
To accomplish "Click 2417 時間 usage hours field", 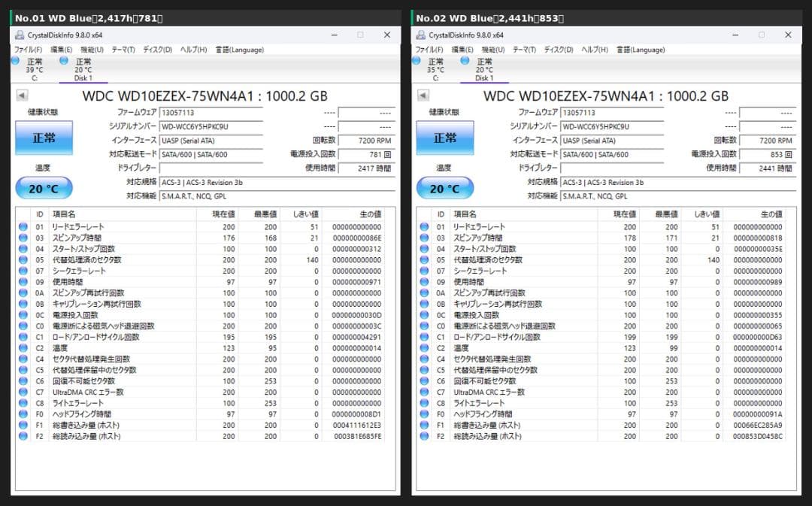I will tap(367, 168).
